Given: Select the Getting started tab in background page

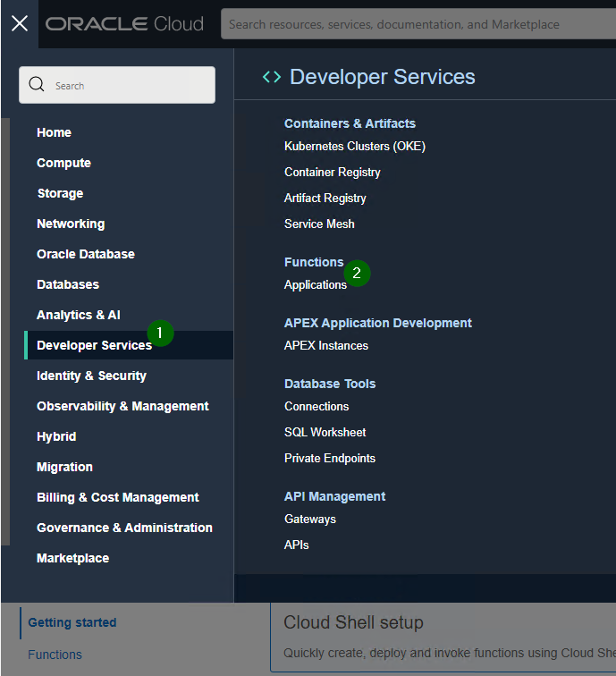Looking at the screenshot, I should coord(72,622).
